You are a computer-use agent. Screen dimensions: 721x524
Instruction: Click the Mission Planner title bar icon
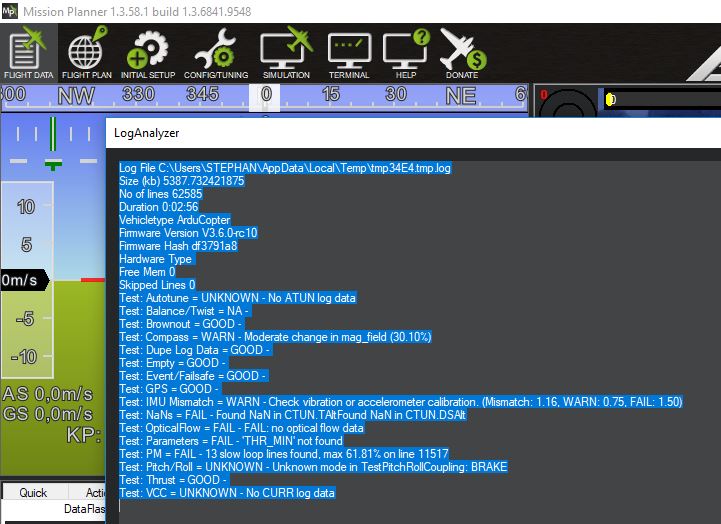(10, 11)
